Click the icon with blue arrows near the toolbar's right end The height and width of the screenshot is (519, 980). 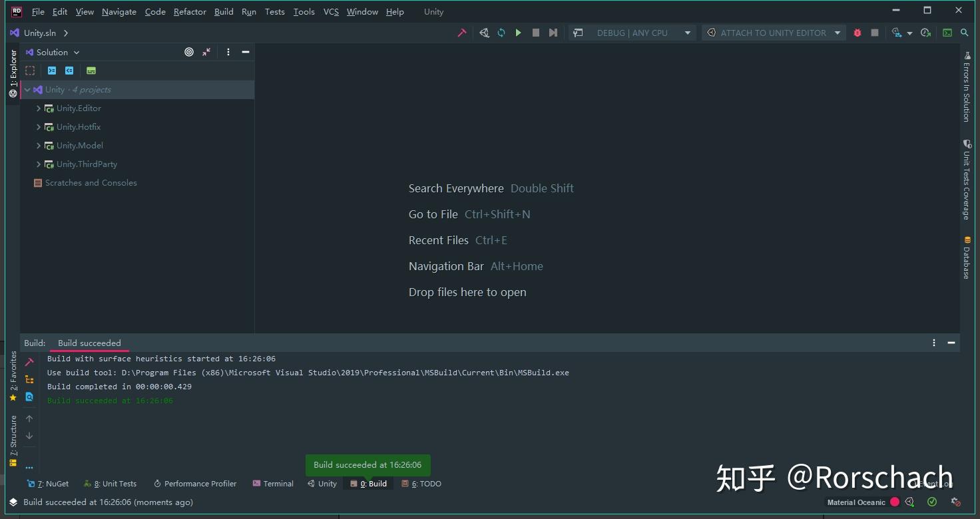click(897, 33)
